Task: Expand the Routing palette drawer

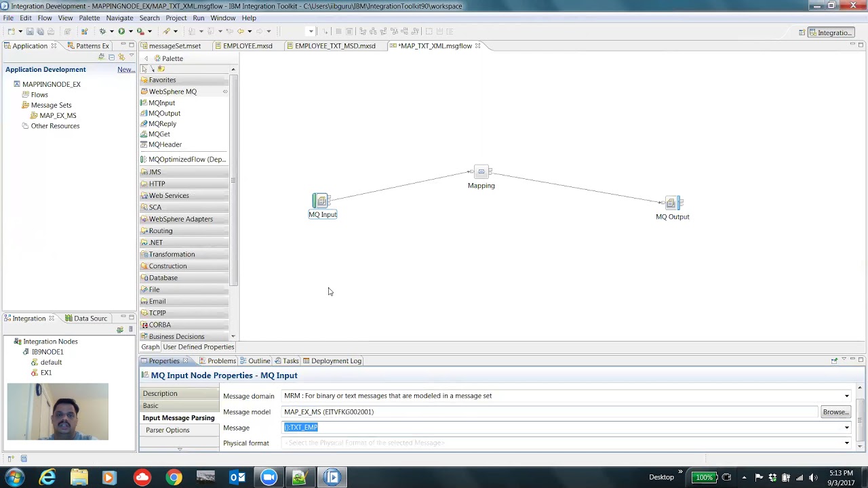Action: pyautogui.click(x=184, y=230)
